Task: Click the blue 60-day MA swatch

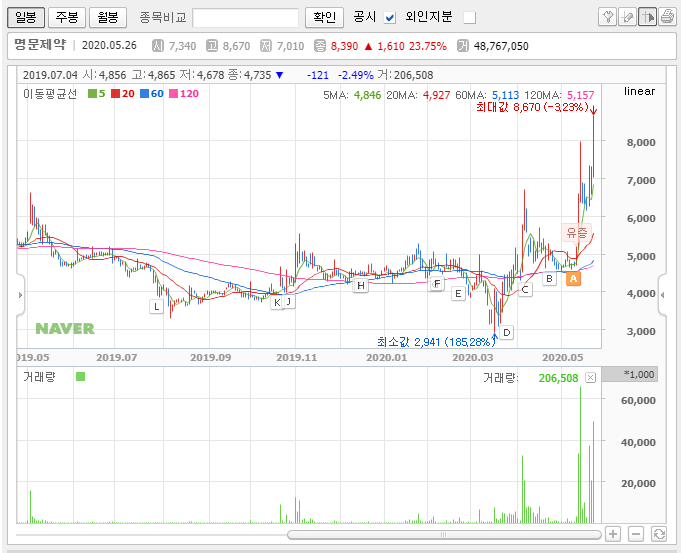Action: coord(145,93)
